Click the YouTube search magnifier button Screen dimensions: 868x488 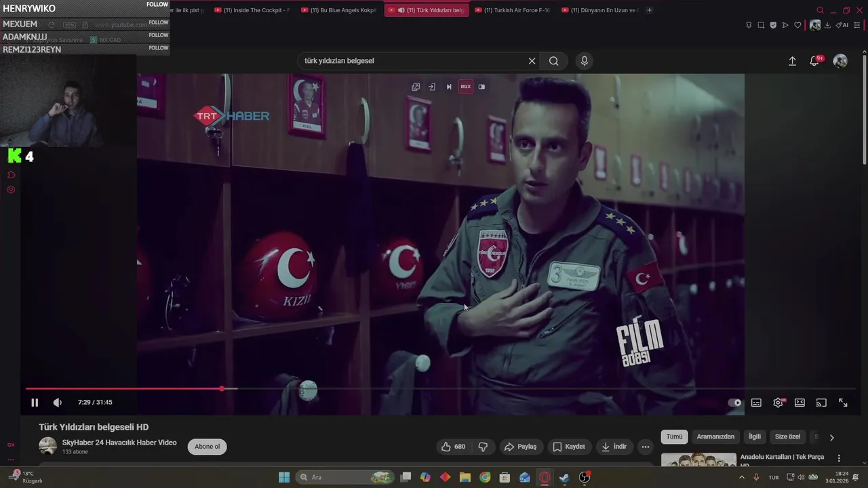click(554, 61)
